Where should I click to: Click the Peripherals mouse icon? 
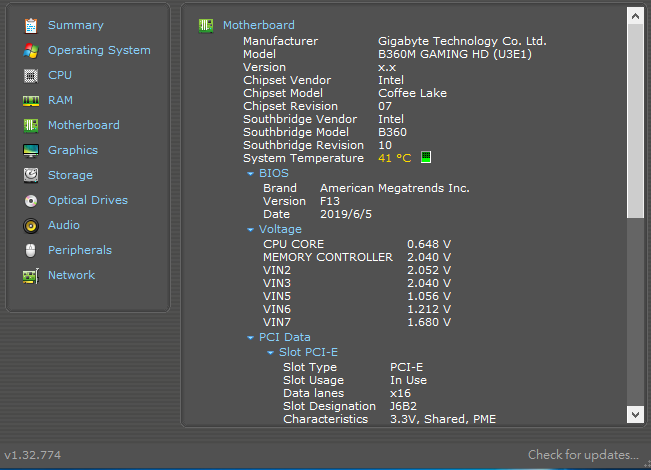point(31,251)
